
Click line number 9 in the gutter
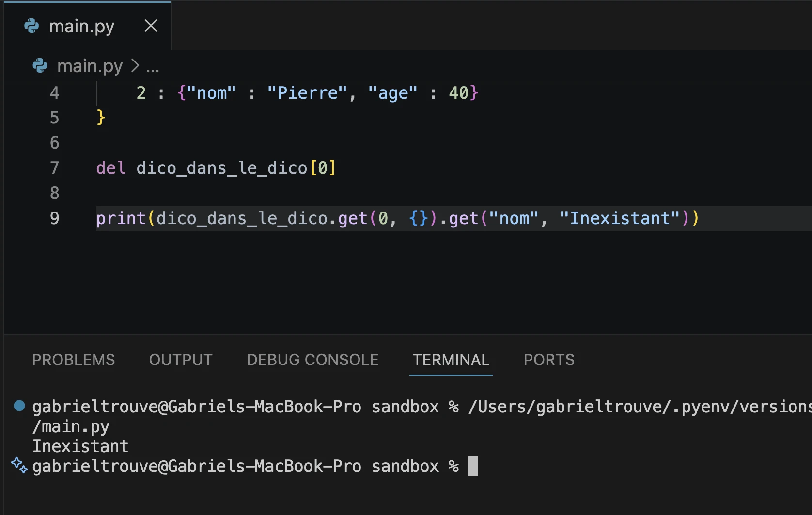[55, 218]
